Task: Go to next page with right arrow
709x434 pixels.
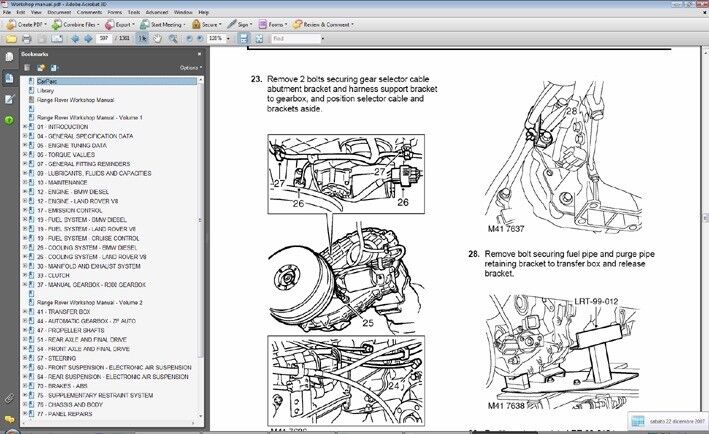Action: [x=88, y=39]
